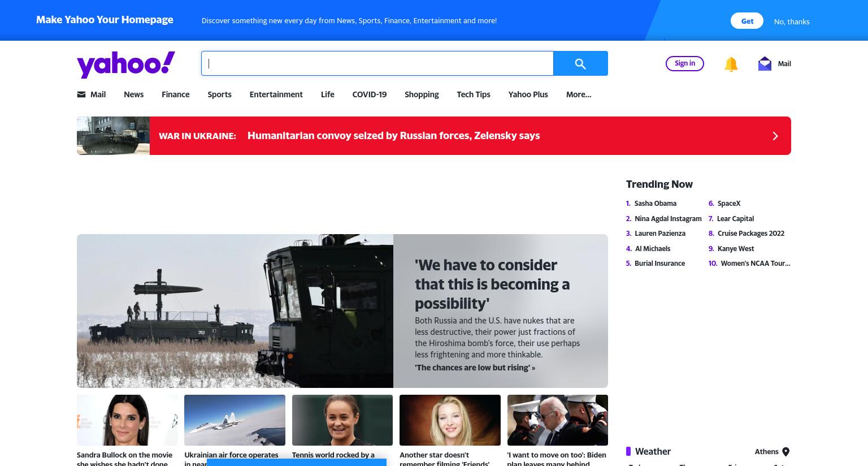Click the Sandra Bullock story headline text
The height and width of the screenshot is (466, 868).
125,459
